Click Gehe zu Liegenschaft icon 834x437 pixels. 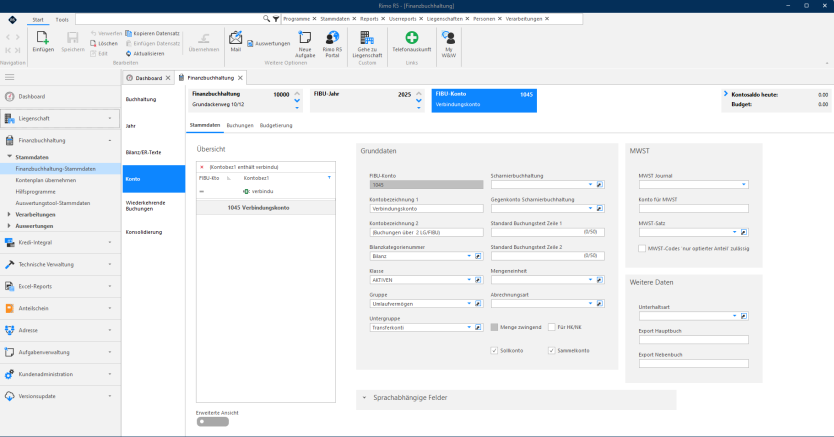tap(367, 37)
